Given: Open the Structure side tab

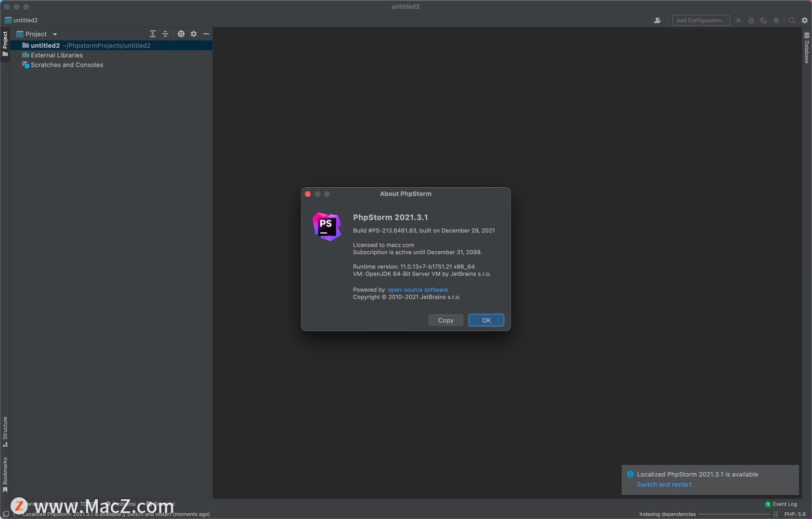Looking at the screenshot, I should 5,432.
